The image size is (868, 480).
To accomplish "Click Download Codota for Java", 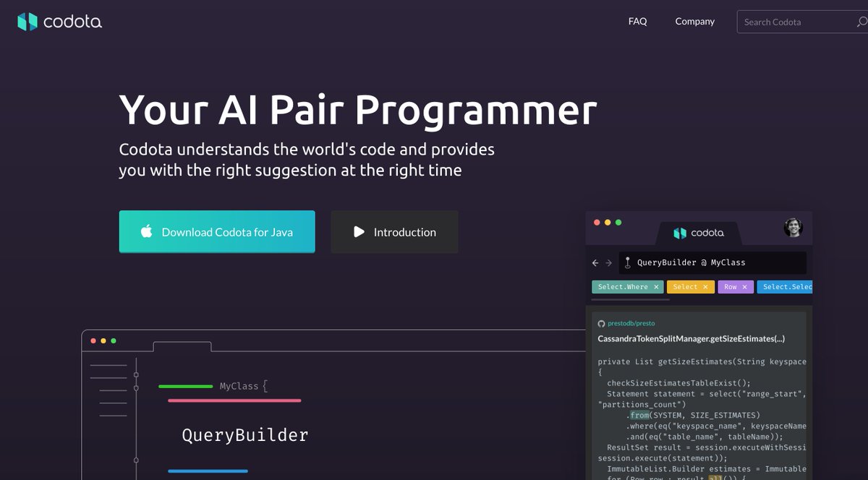I will [216, 232].
